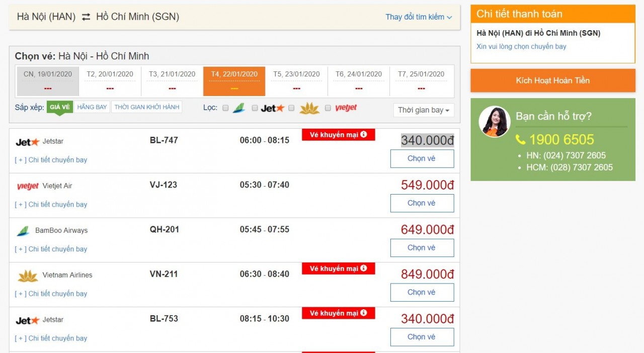Click HN: (024) 7307 2605 phone line
The height and width of the screenshot is (353, 644).
[566, 156]
